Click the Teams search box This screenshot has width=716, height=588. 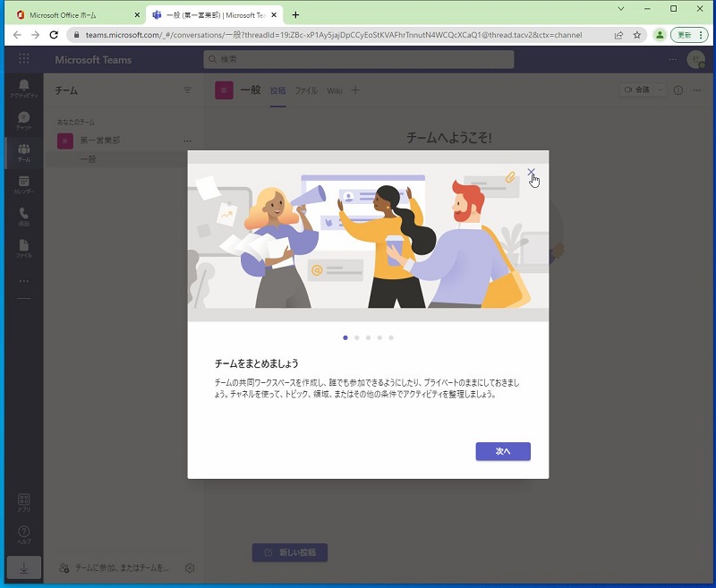tap(359, 59)
